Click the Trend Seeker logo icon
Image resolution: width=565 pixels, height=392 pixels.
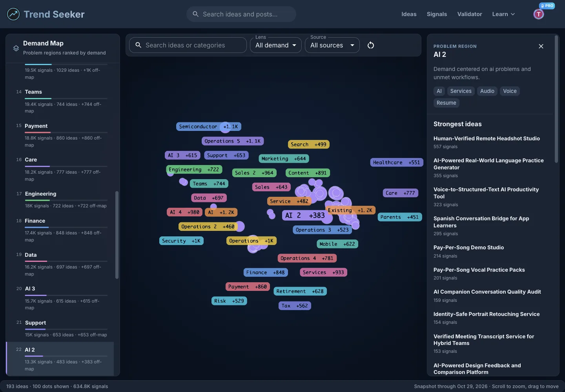13,14
